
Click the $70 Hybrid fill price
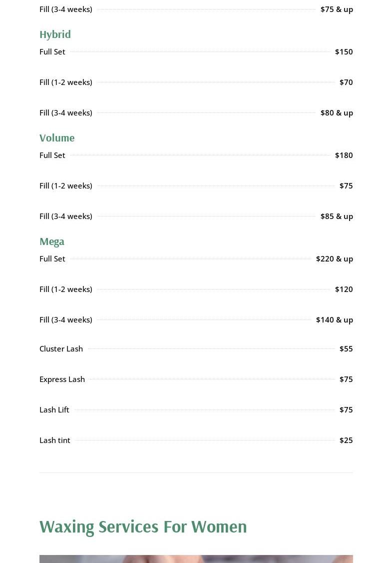[346, 82]
